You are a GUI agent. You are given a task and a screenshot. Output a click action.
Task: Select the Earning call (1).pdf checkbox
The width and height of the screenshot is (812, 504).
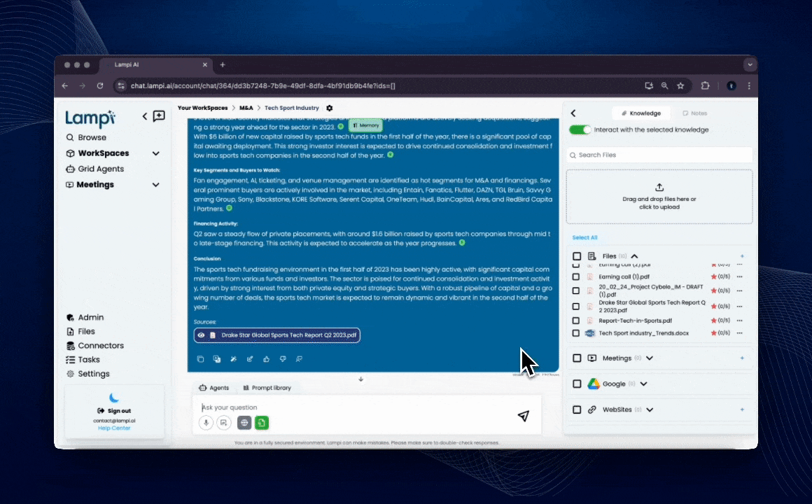tap(576, 277)
